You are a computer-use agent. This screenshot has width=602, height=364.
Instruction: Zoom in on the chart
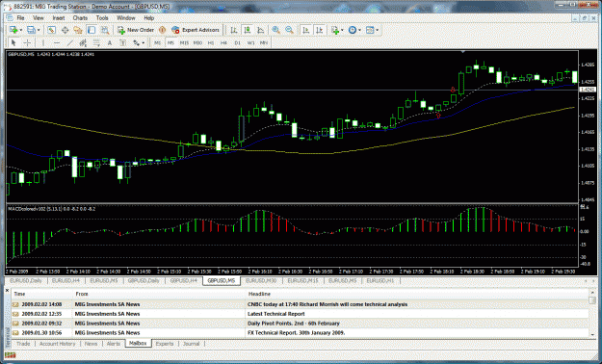click(275, 30)
